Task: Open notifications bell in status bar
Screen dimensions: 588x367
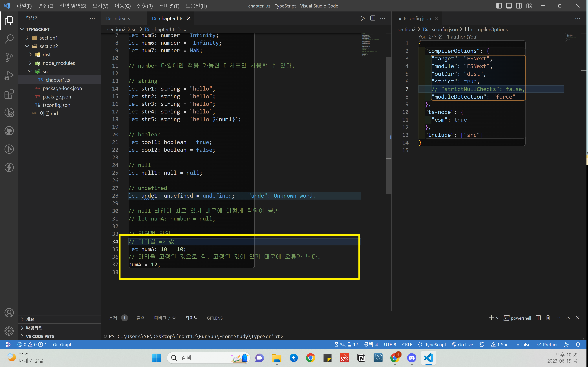Action: click(578, 344)
